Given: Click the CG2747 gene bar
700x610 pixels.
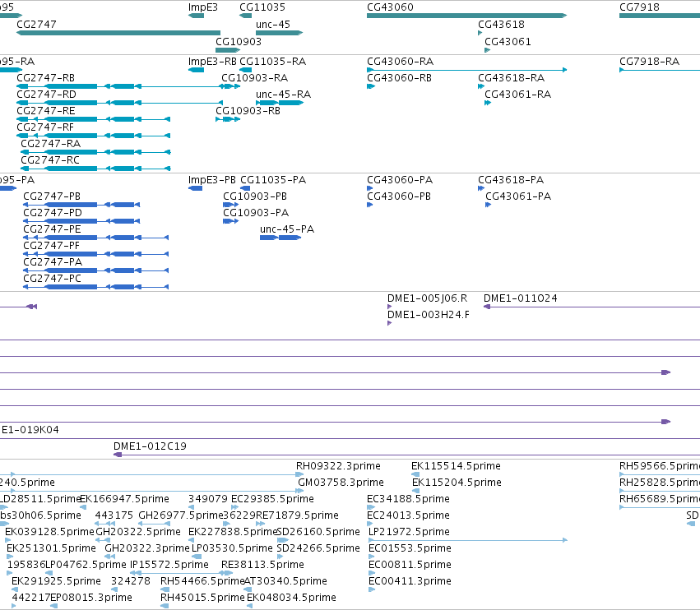Looking at the screenshot, I should click(x=118, y=33).
